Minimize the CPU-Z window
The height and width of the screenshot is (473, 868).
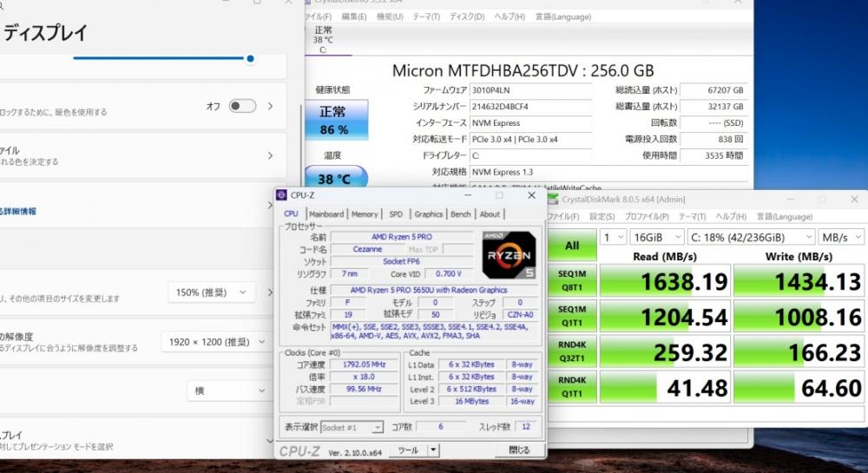pyautogui.click(x=468, y=195)
